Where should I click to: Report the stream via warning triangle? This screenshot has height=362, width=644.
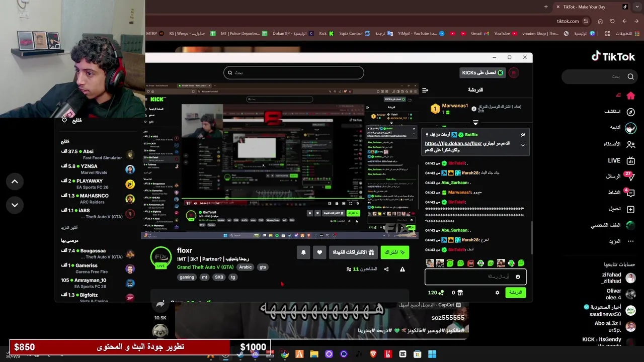click(403, 269)
